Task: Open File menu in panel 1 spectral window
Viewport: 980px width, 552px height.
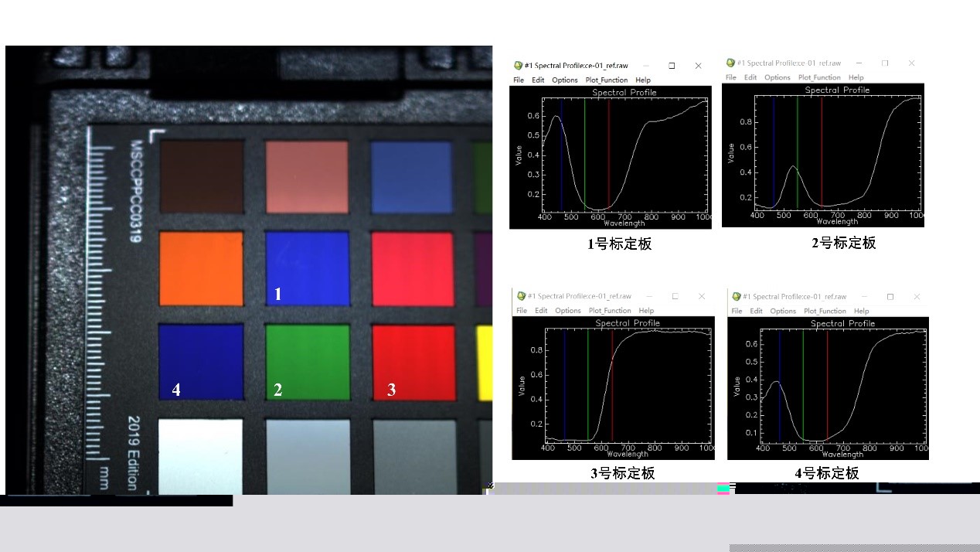Action: 519,80
